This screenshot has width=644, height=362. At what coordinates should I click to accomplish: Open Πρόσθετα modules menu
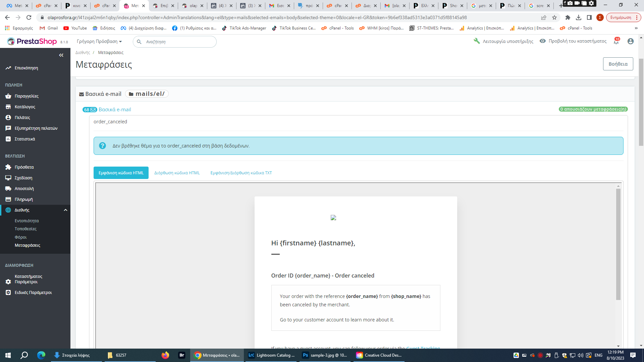[24, 167]
